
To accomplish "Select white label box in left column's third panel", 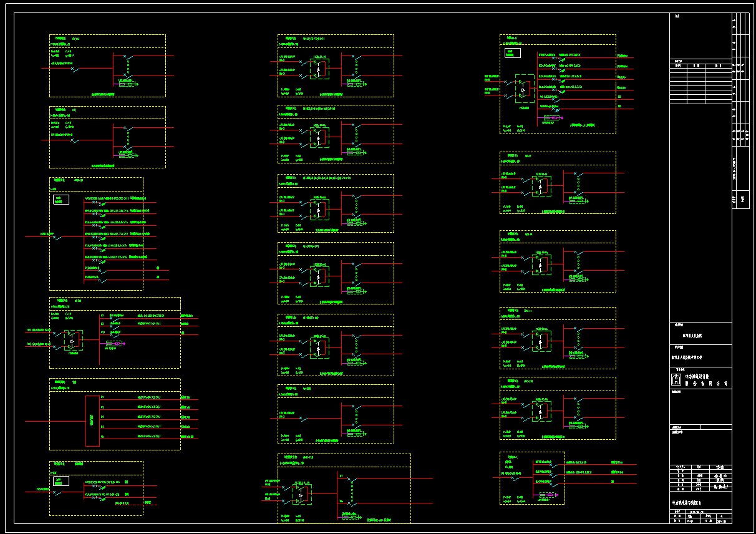I will pos(61,200).
